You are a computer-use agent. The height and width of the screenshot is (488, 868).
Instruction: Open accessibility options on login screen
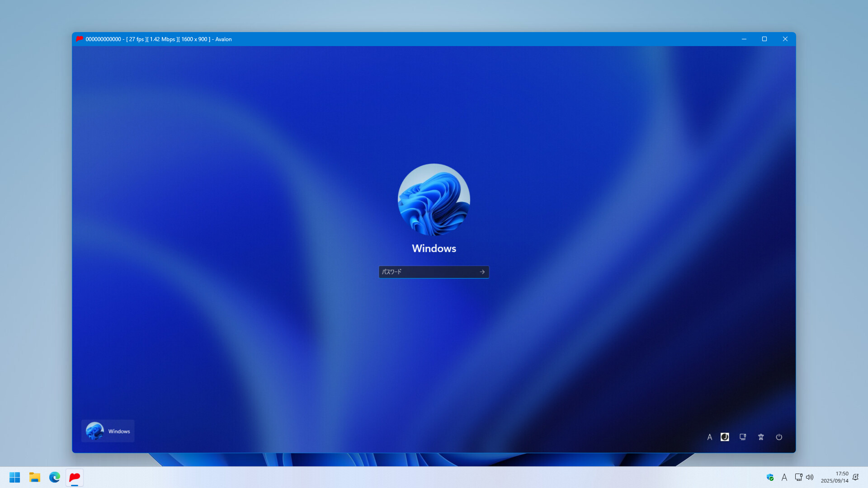[x=761, y=437]
